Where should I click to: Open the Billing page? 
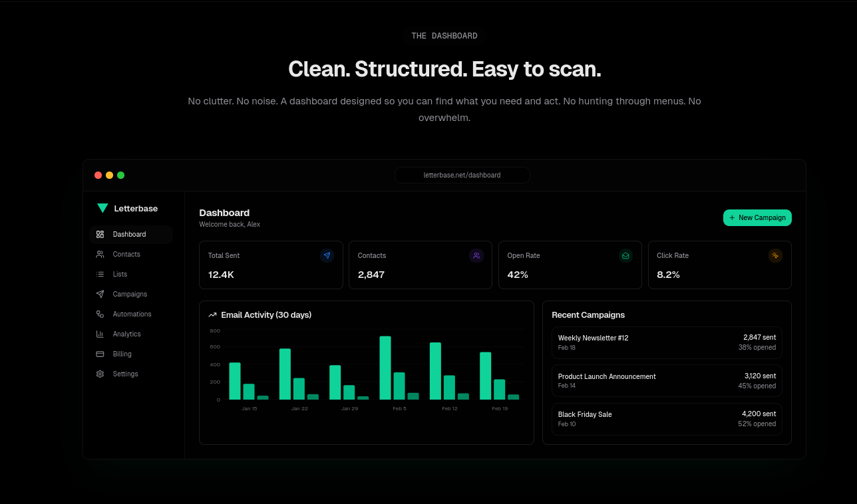(x=131, y=354)
